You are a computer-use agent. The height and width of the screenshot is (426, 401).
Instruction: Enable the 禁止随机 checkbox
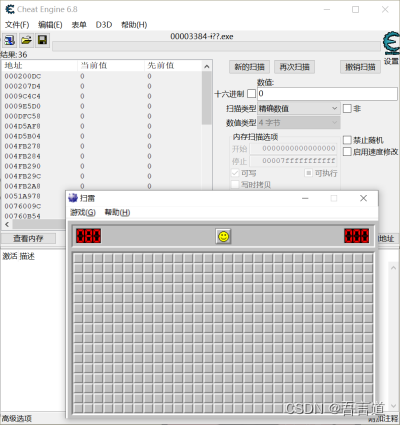pyautogui.click(x=347, y=140)
